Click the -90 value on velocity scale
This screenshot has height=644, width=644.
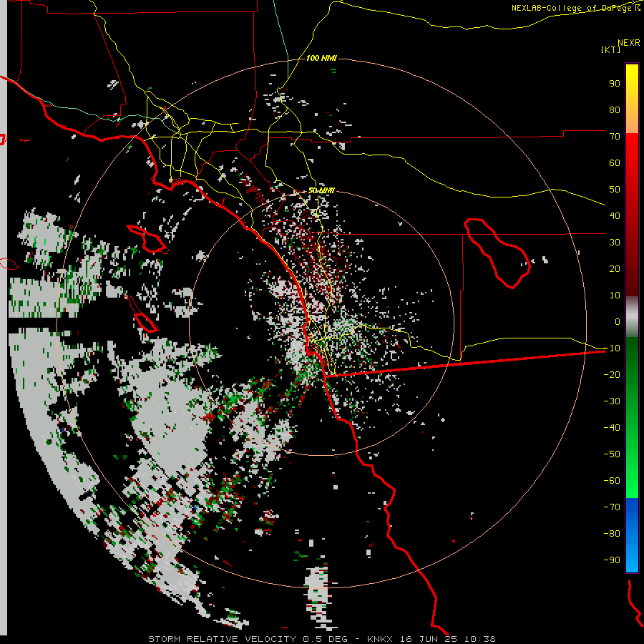(x=612, y=560)
